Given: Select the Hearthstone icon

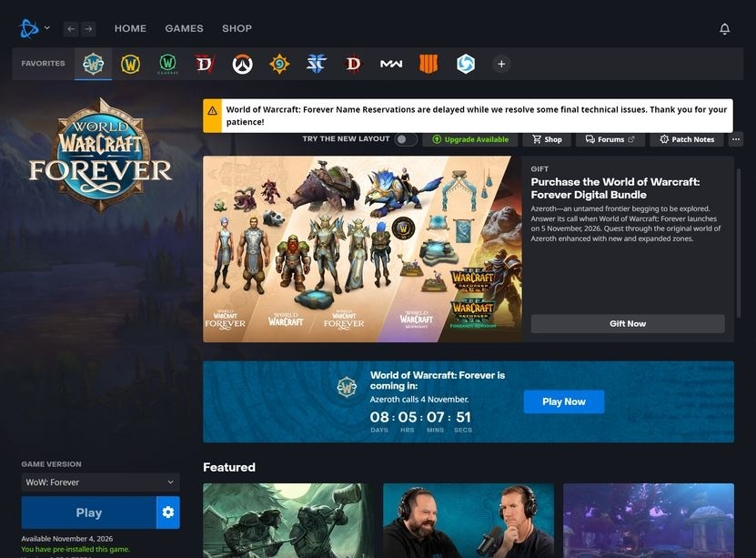Looking at the screenshot, I should tap(279, 64).
